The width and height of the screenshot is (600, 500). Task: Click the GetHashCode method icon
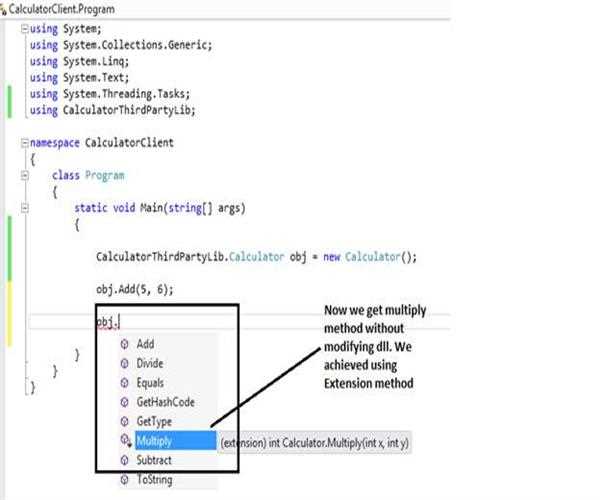(124, 402)
